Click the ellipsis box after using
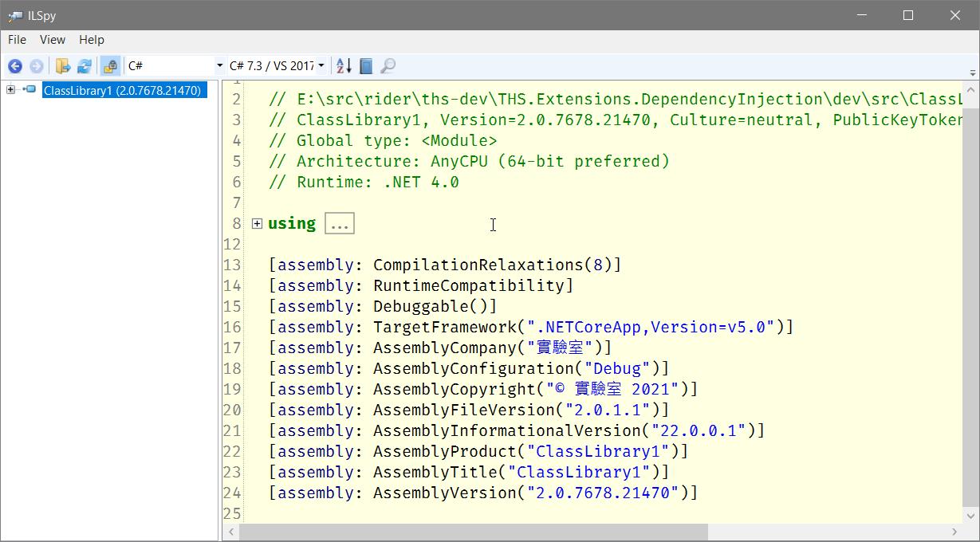The height and width of the screenshot is (542, 980). [x=340, y=224]
